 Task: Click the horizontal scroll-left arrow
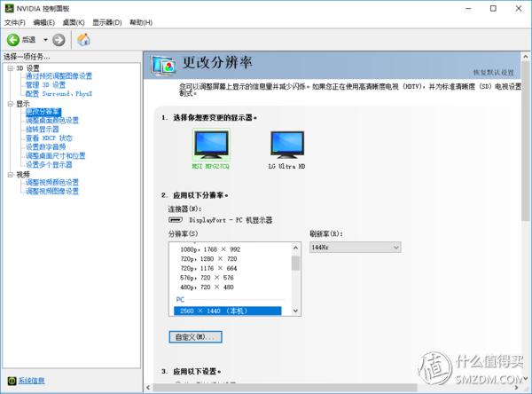(x=148, y=388)
